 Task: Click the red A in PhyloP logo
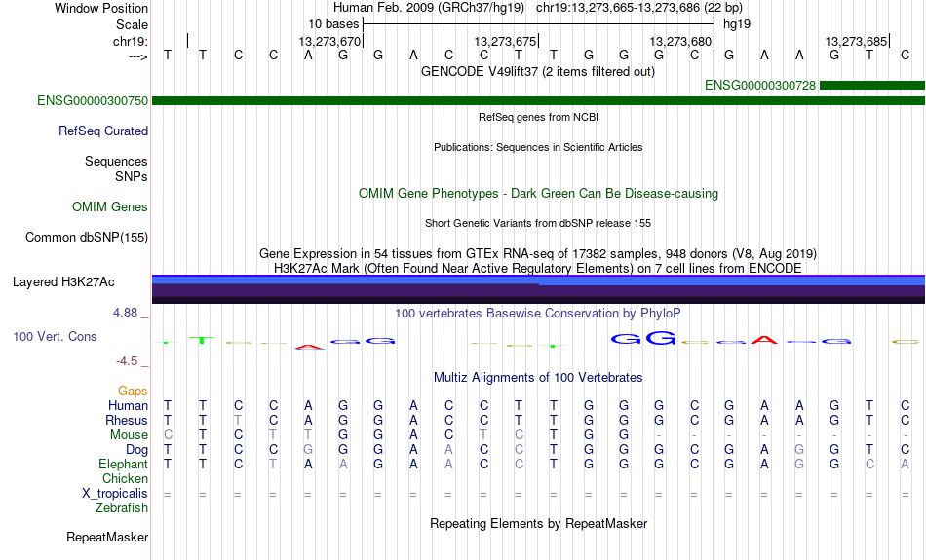tap(764, 340)
